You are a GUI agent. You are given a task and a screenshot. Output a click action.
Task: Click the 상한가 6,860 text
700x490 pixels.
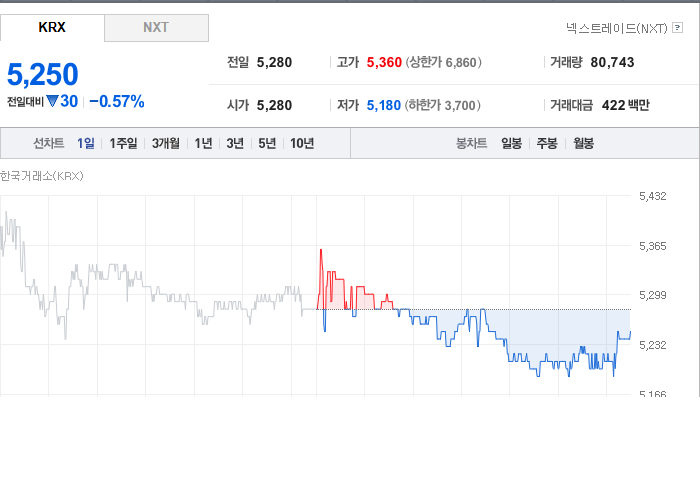pos(443,62)
